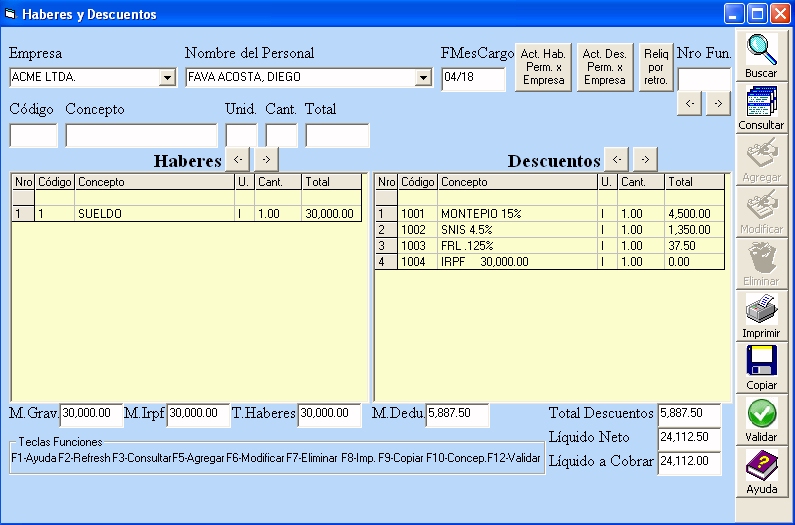This screenshot has height=525, width=795.
Task: Expand the Nombre del Personal dropdown
Action: 422,78
